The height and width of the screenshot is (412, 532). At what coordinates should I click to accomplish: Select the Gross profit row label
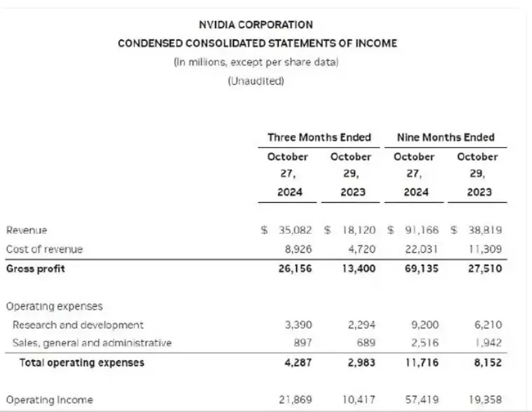click(35, 268)
